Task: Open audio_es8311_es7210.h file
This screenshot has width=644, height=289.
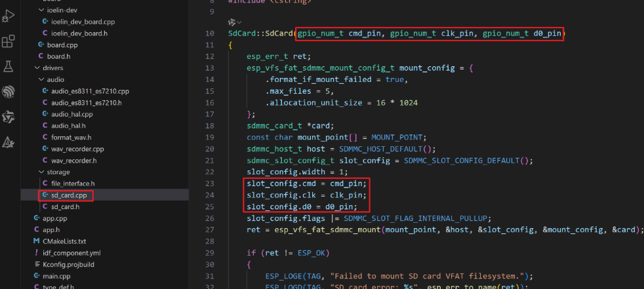Action: coord(87,103)
